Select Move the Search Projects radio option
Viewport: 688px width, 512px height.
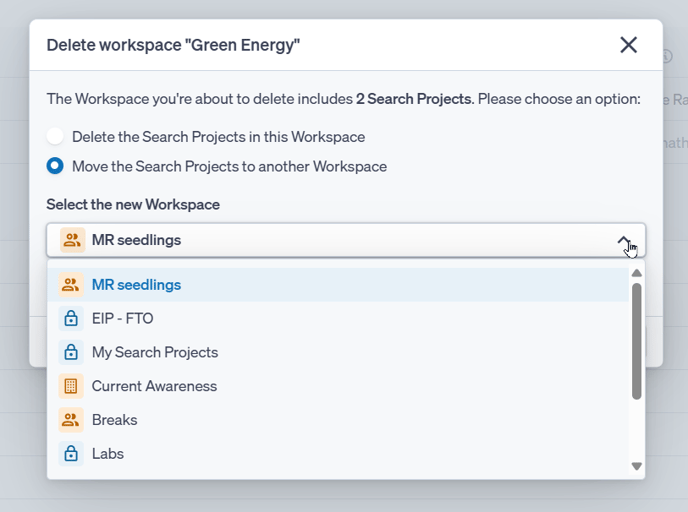[x=55, y=166]
